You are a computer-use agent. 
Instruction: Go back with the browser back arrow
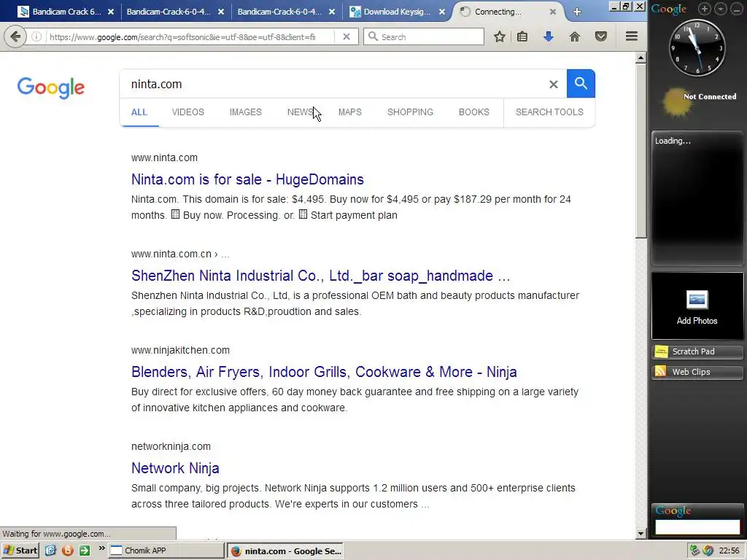click(15, 36)
